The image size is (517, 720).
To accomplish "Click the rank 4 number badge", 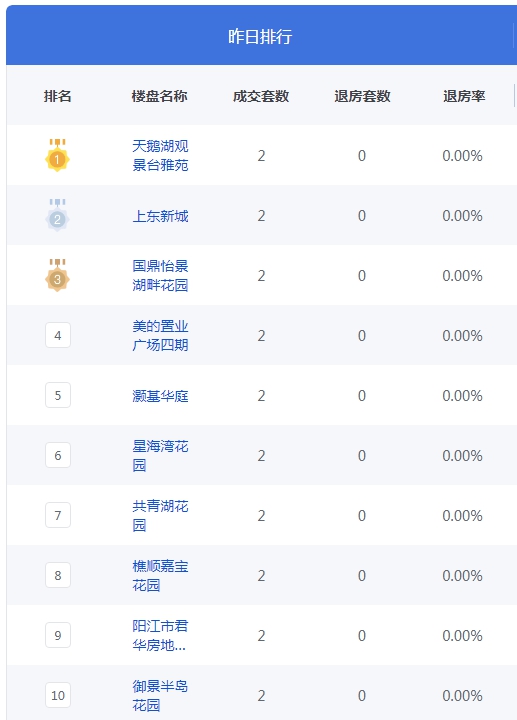I will click(58, 335).
